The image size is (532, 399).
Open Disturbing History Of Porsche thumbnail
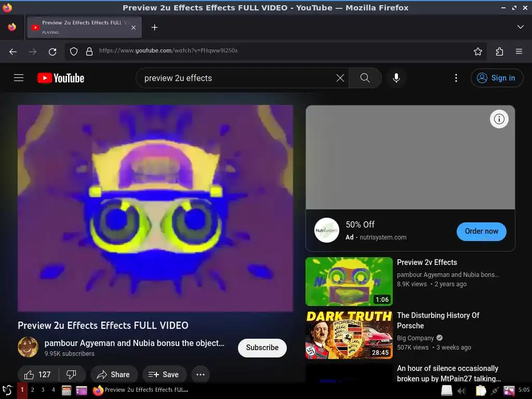tap(349, 335)
